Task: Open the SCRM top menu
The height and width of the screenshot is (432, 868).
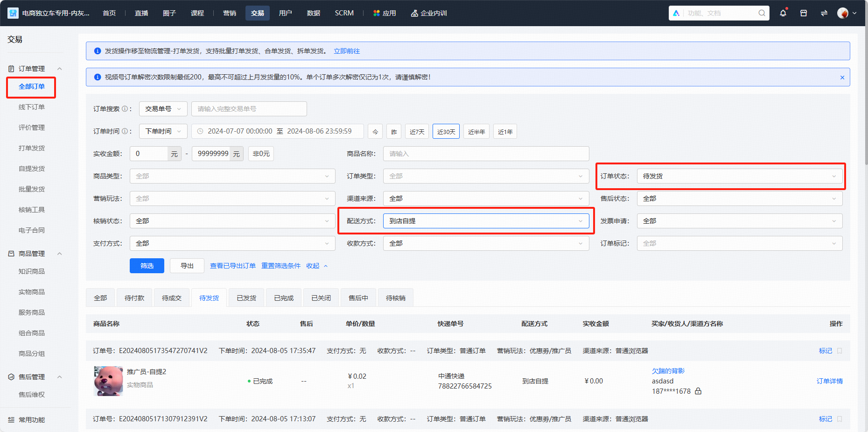Action: [344, 13]
